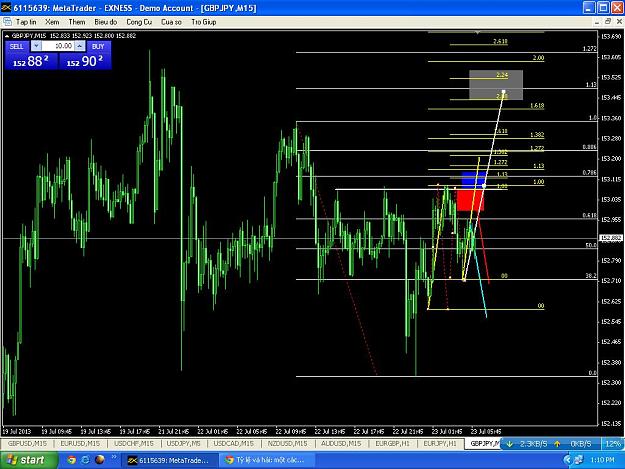Image resolution: width=625 pixels, height=469 pixels.
Task: Click the sell price 152.88 panel
Action: click(31, 61)
